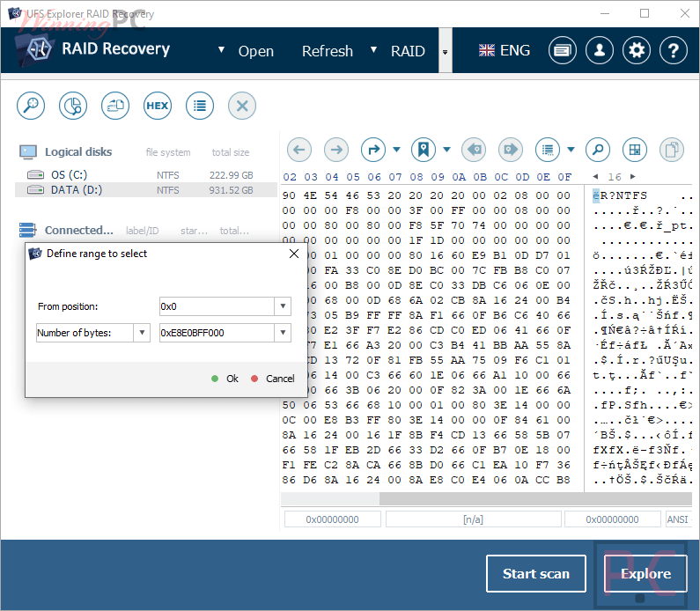Open the user account icon
Screen dimensions: 700x611
[x=600, y=50]
